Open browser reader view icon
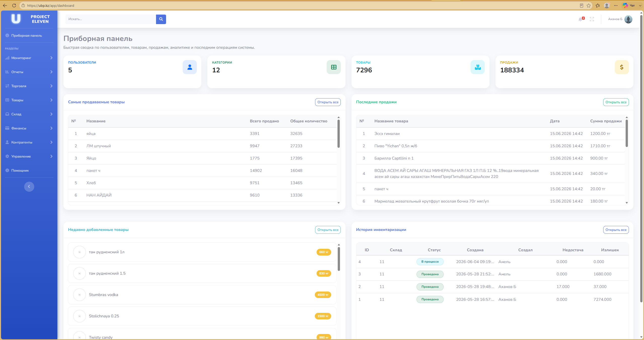The width and height of the screenshot is (644, 340). pos(582,6)
